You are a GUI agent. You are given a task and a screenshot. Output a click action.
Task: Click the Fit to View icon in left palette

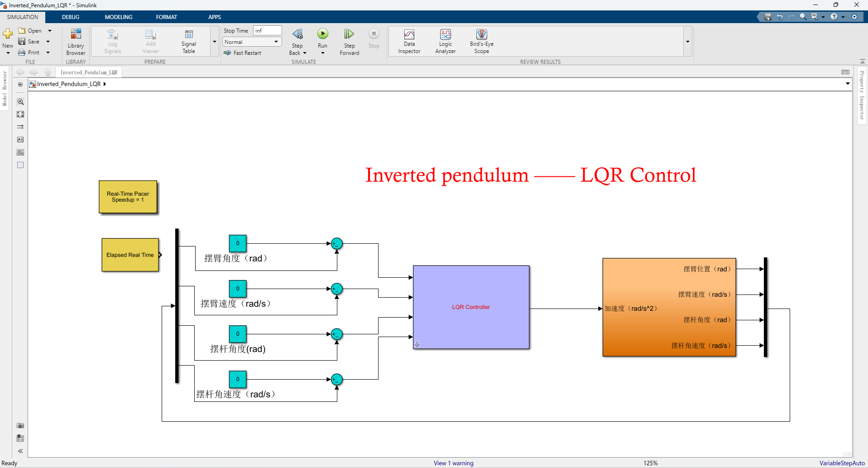pos(20,115)
